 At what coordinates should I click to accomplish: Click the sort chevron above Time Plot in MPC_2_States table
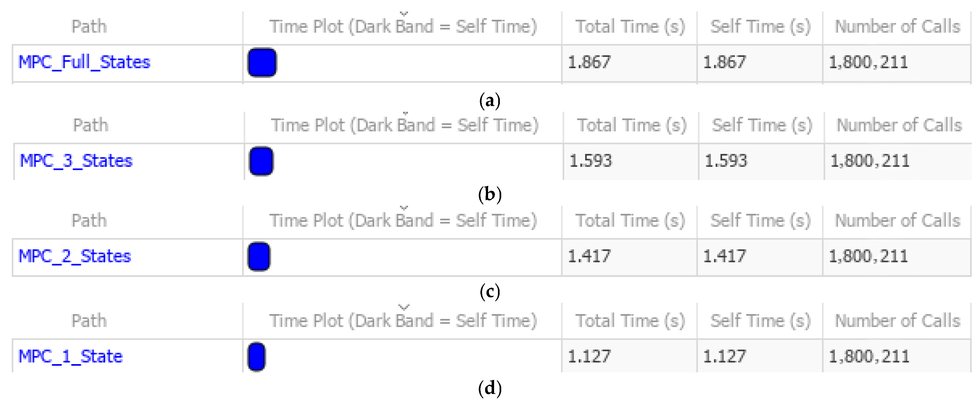[404, 208]
